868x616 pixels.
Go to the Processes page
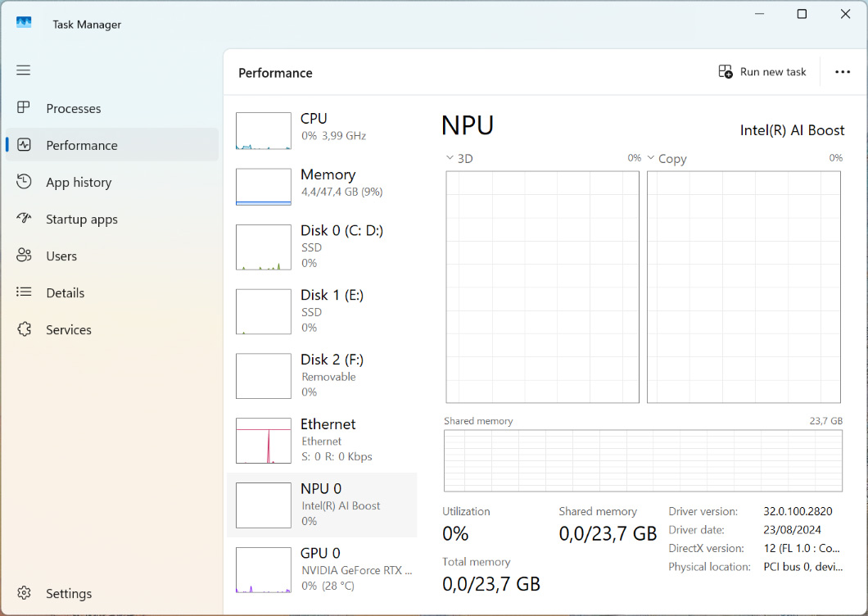pyautogui.click(x=74, y=109)
